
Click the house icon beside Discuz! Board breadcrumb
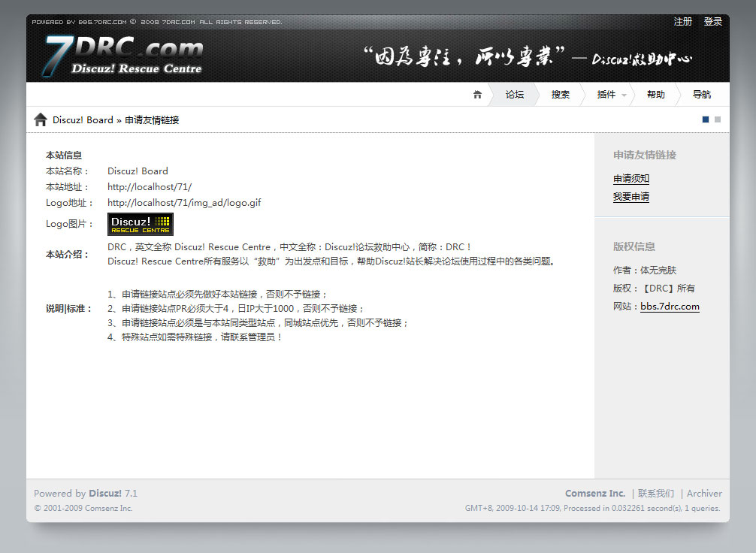41,119
